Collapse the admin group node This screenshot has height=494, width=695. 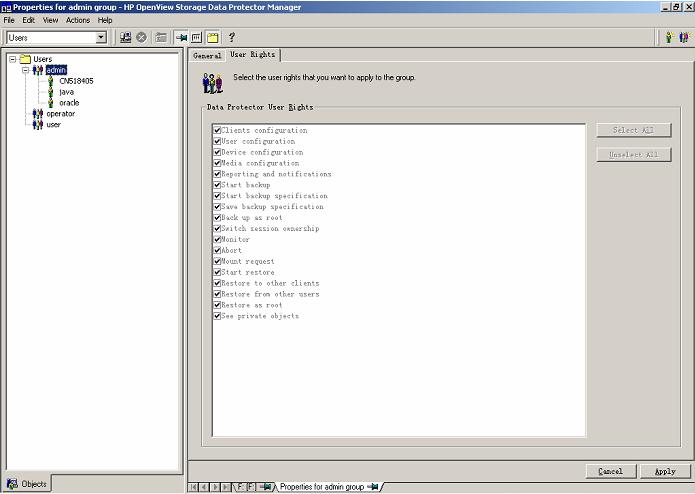coord(25,70)
